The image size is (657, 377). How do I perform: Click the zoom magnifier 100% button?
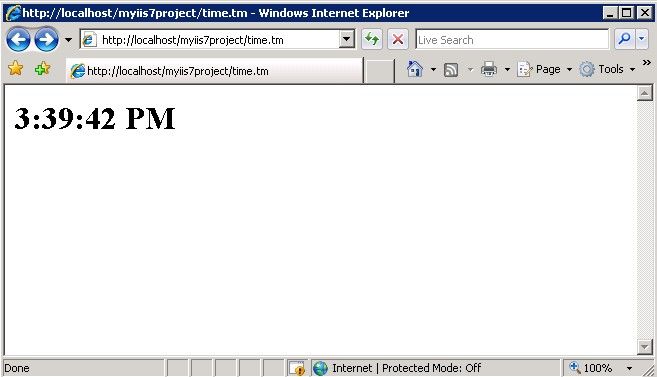591,368
